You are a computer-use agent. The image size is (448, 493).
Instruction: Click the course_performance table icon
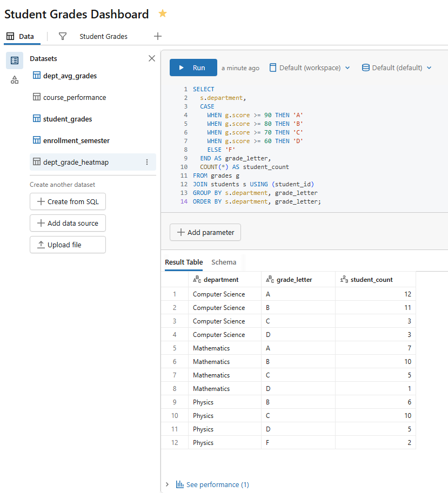point(37,97)
